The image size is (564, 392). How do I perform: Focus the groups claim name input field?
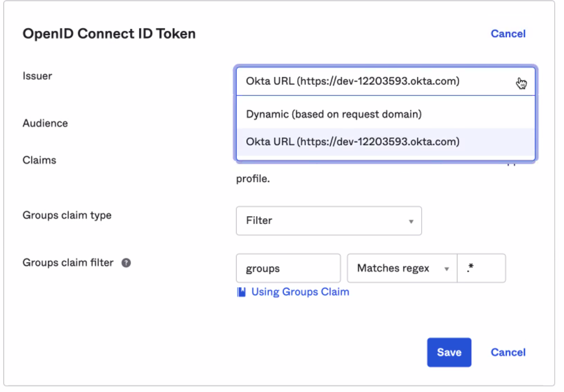[288, 268]
